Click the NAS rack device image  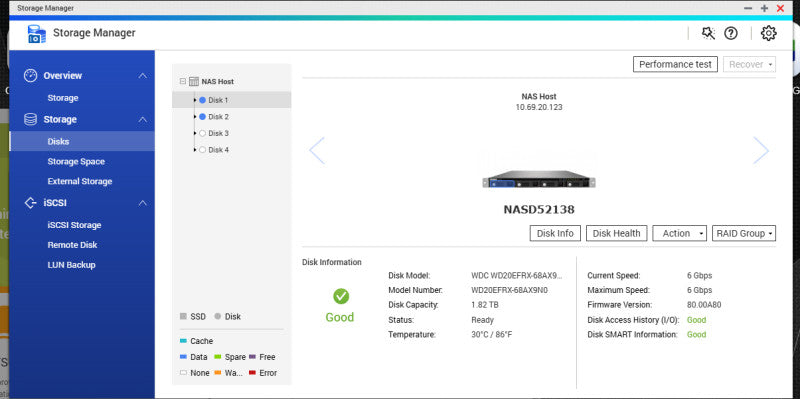tap(539, 180)
